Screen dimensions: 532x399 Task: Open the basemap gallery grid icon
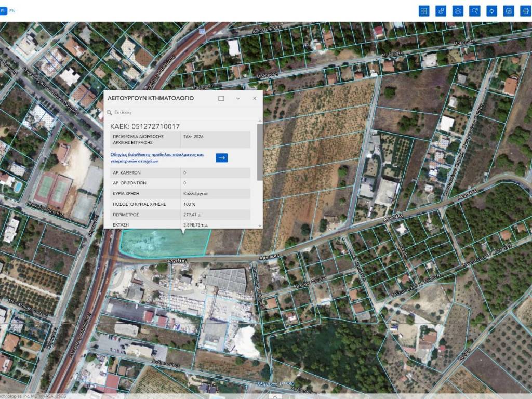pyautogui.click(x=424, y=11)
